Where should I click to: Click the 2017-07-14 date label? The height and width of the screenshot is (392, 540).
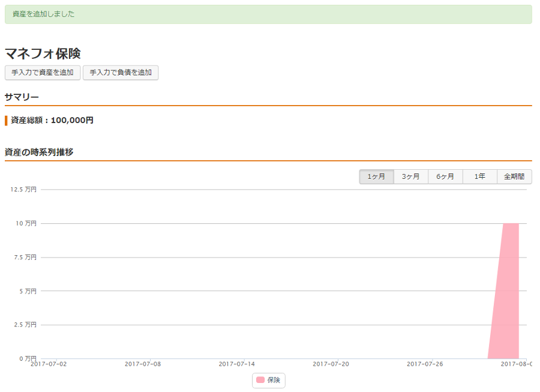point(236,364)
